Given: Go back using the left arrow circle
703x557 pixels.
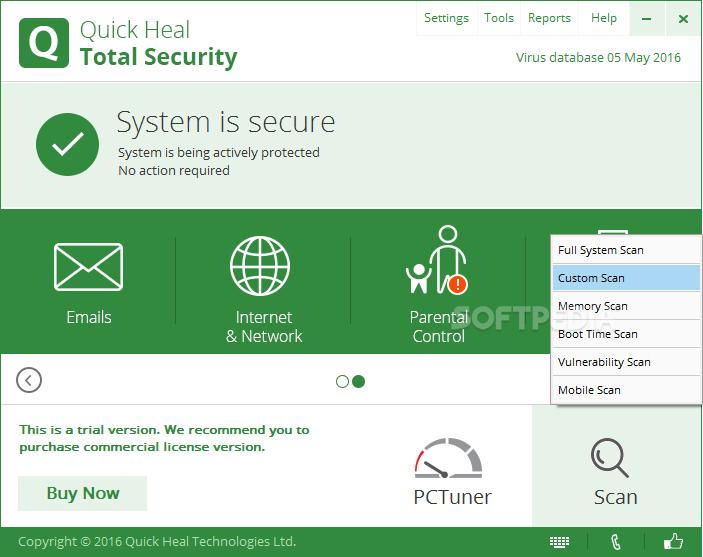Looking at the screenshot, I should tap(29, 380).
